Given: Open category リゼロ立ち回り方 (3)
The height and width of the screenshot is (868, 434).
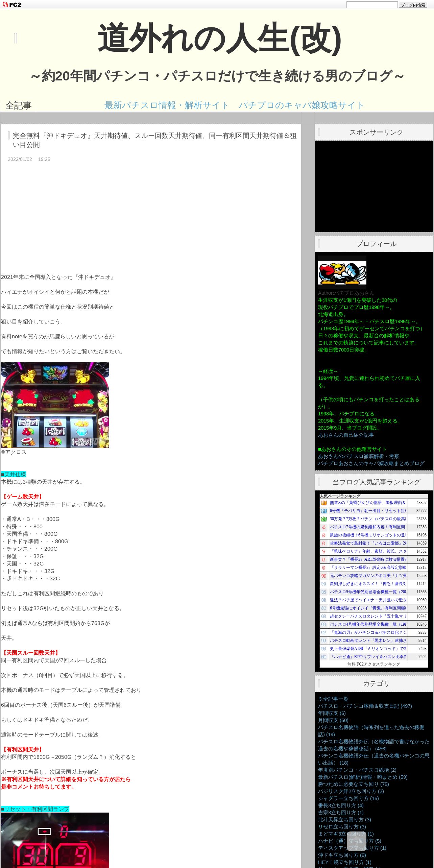Looking at the screenshot, I should pyautogui.click(x=342, y=827).
